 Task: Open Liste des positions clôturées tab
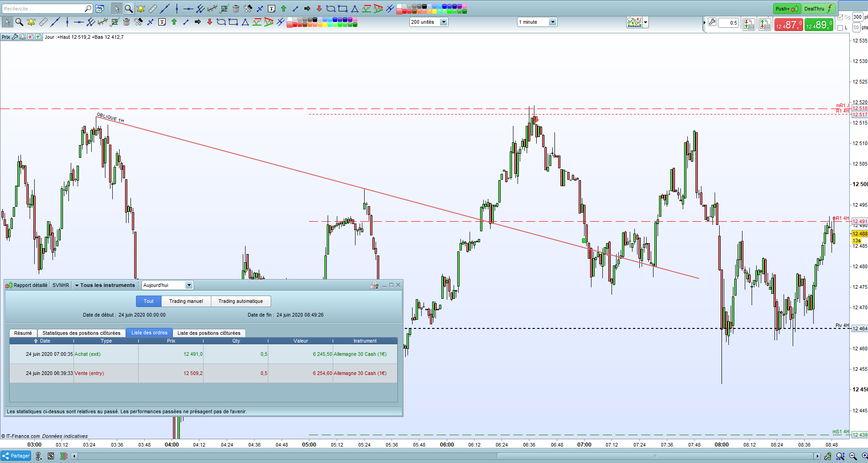pyautogui.click(x=209, y=333)
